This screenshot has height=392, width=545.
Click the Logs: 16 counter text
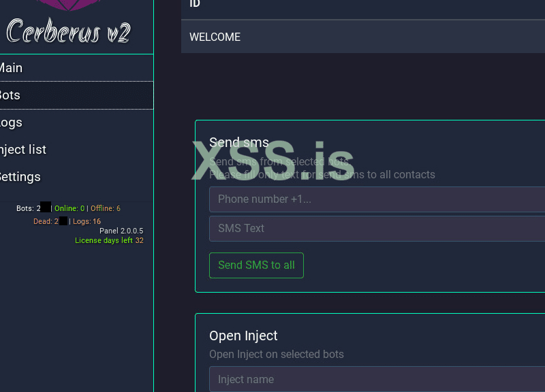pos(87,221)
